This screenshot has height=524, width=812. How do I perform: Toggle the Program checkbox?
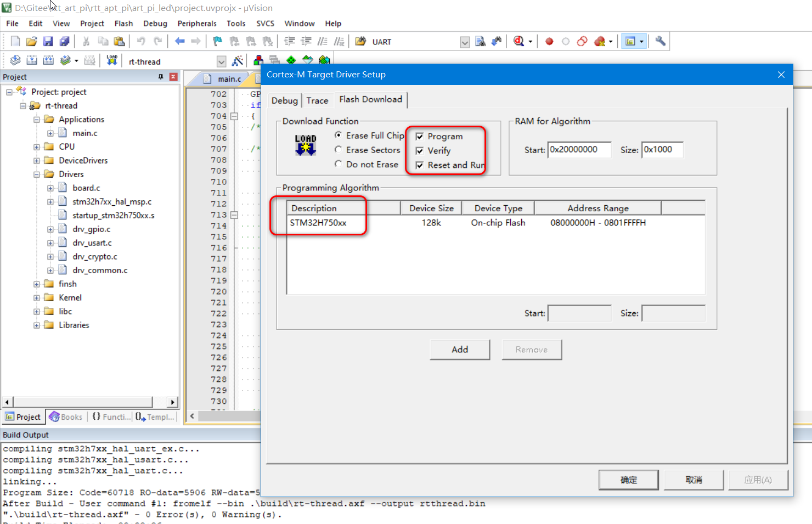pyautogui.click(x=420, y=137)
